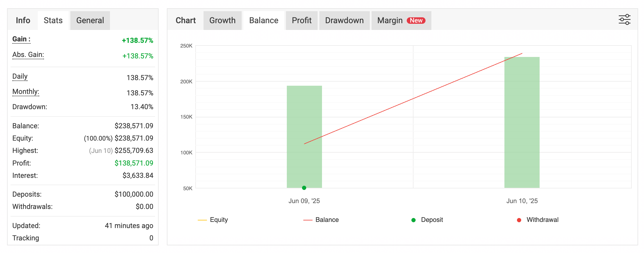Switch to the General info tab
Image resolution: width=644 pixels, height=253 pixels.
point(90,21)
